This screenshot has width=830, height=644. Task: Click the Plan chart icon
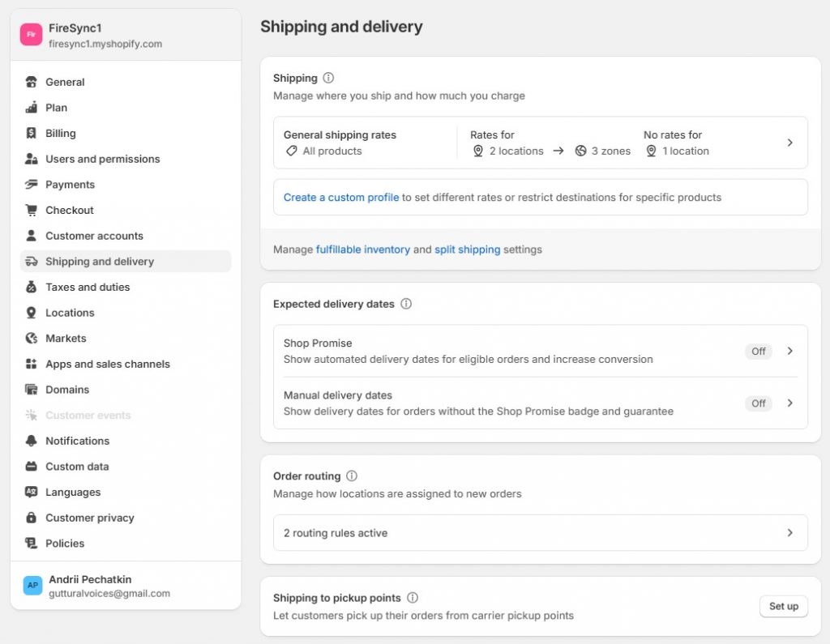pos(32,108)
